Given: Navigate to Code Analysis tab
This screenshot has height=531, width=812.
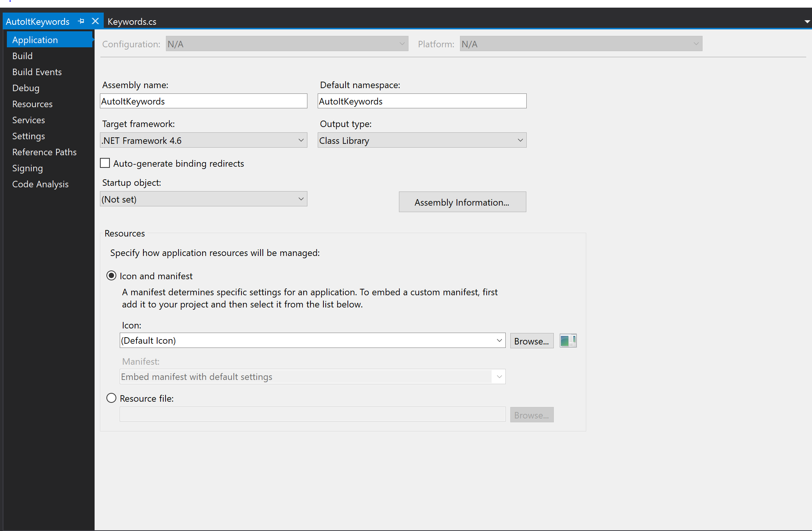Looking at the screenshot, I should (x=40, y=184).
